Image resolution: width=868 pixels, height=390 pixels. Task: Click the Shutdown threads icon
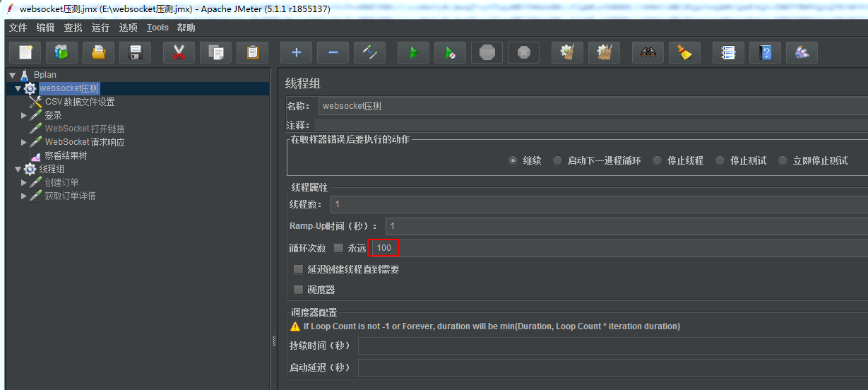click(523, 52)
